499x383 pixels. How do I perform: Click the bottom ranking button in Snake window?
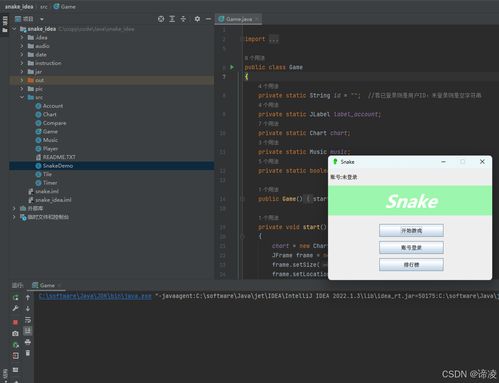[411, 265]
